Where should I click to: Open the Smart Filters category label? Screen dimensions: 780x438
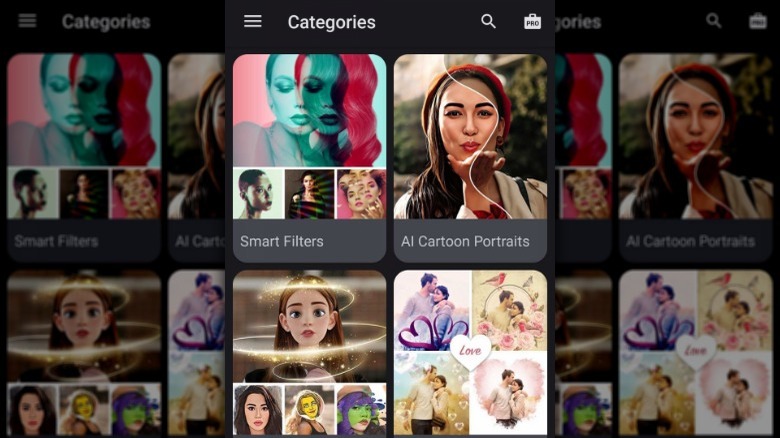(x=282, y=241)
